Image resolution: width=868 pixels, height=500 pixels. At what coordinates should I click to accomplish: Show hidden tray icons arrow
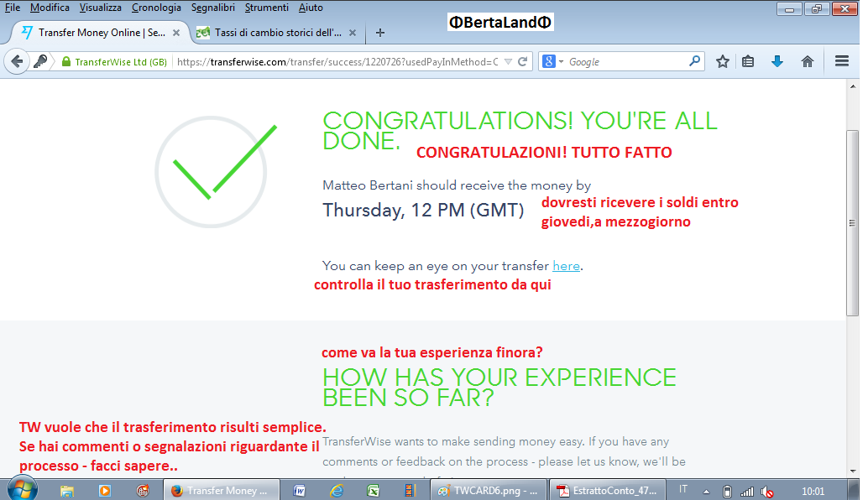point(706,491)
